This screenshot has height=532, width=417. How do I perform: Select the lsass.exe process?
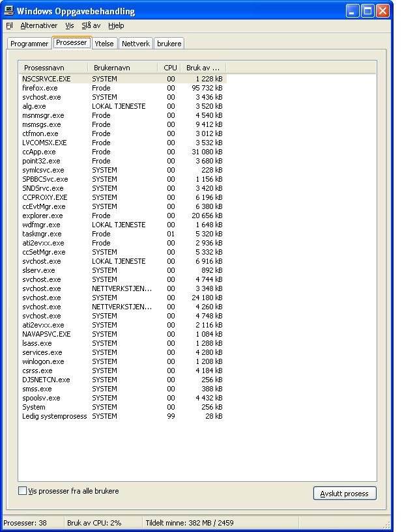[x=122, y=343]
